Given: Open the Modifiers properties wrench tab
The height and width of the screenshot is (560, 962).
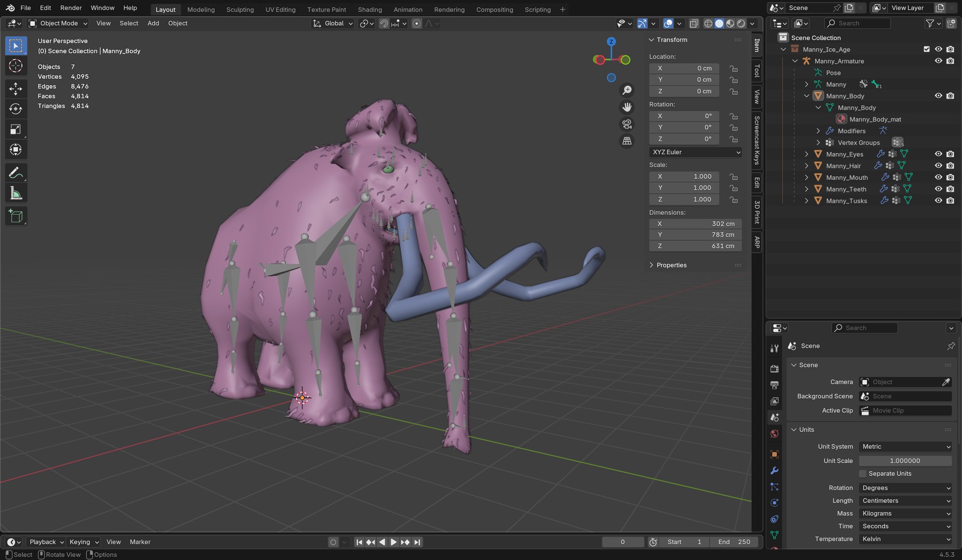Looking at the screenshot, I should (x=774, y=470).
